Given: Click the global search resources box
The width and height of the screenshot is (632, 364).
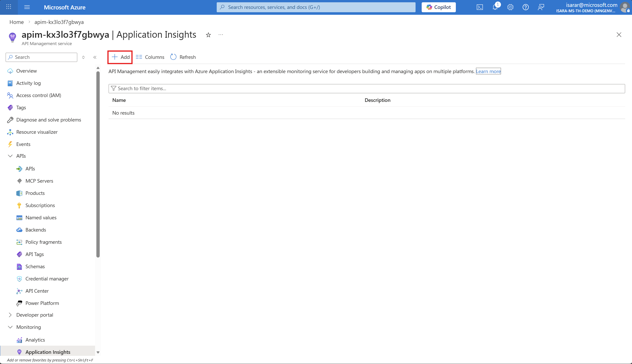Looking at the screenshot, I should (316, 7).
